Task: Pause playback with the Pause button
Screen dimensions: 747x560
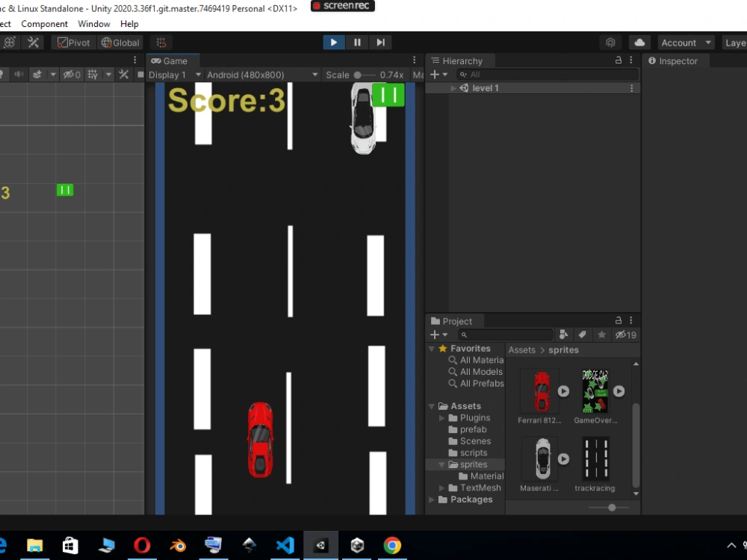Action: (357, 42)
